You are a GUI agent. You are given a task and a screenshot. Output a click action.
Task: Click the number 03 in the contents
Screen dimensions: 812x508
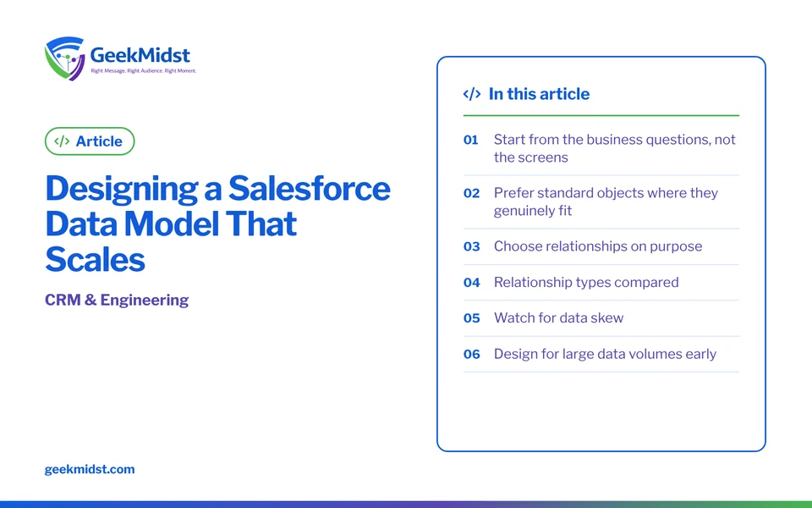[x=471, y=246]
